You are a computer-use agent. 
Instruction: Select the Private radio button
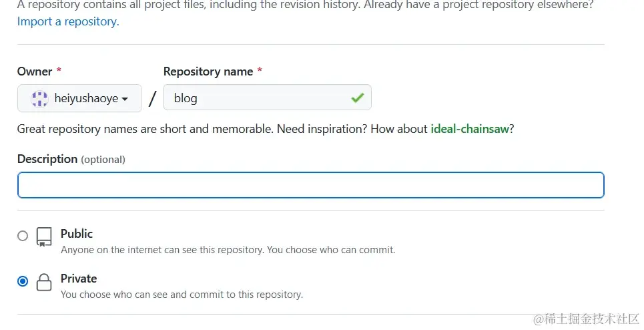[23, 281]
